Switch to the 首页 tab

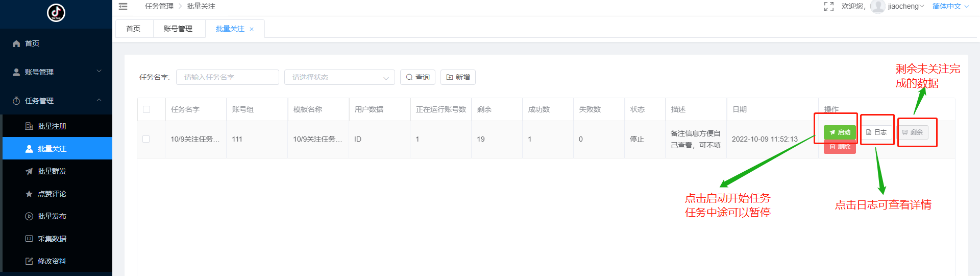[x=133, y=29]
